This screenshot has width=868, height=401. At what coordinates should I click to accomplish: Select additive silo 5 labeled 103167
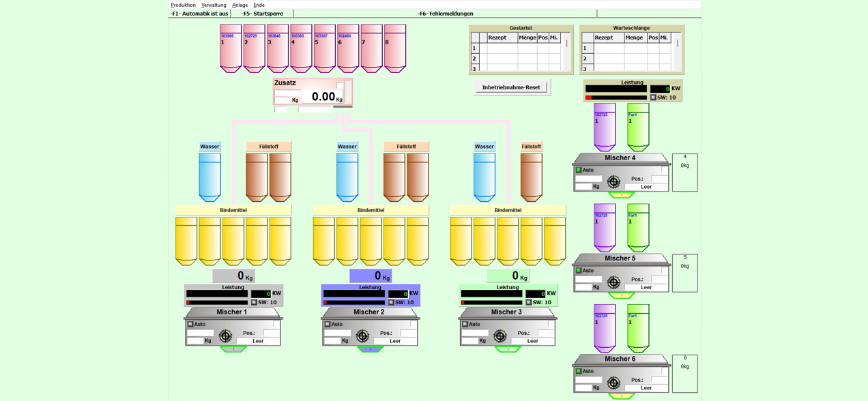click(324, 49)
